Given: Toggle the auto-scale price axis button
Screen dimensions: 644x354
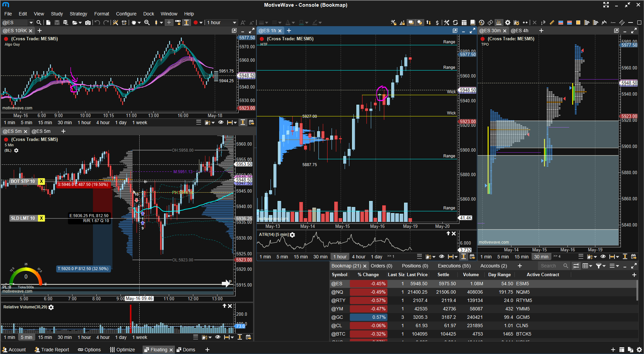Looking at the screenshot, I should point(186,22).
